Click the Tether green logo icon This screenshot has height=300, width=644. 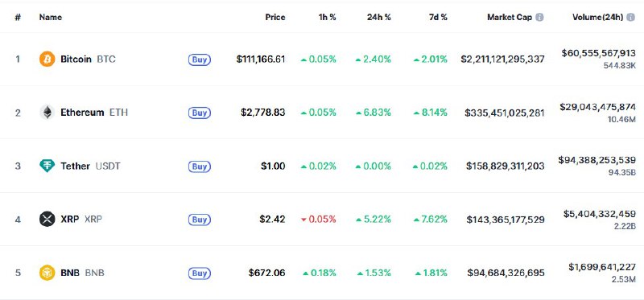click(47, 166)
